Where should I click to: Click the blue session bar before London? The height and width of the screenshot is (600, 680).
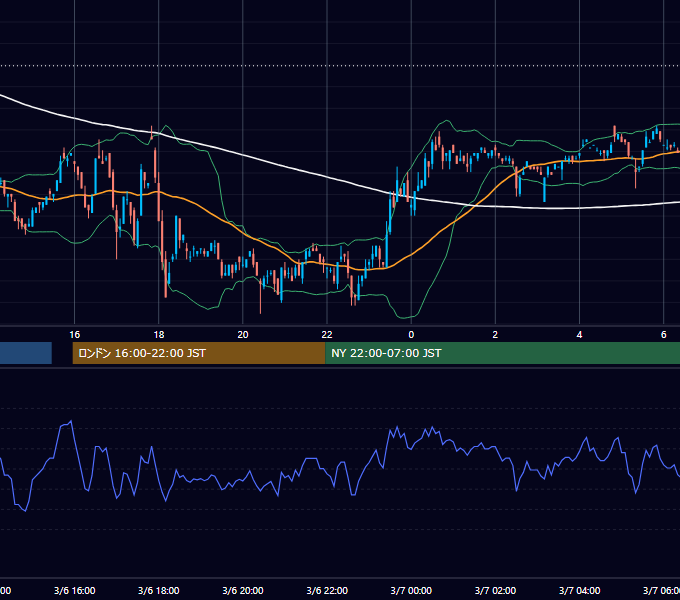pyautogui.click(x=26, y=353)
